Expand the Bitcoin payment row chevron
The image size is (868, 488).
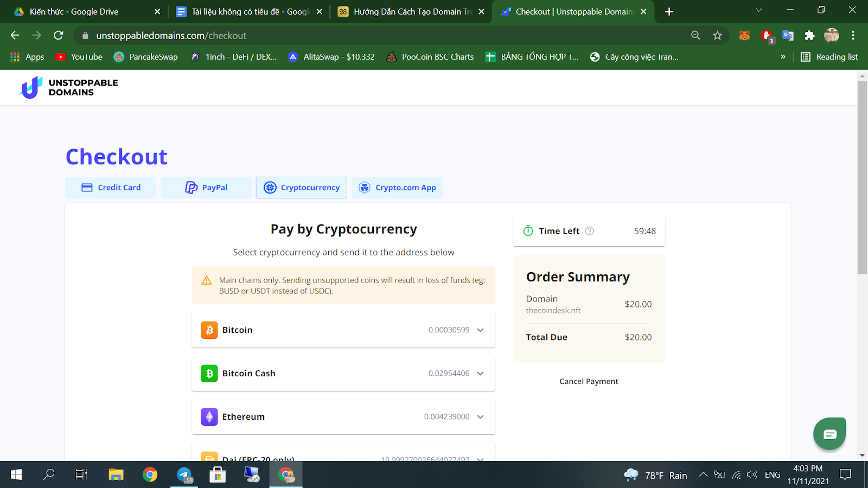tap(480, 330)
